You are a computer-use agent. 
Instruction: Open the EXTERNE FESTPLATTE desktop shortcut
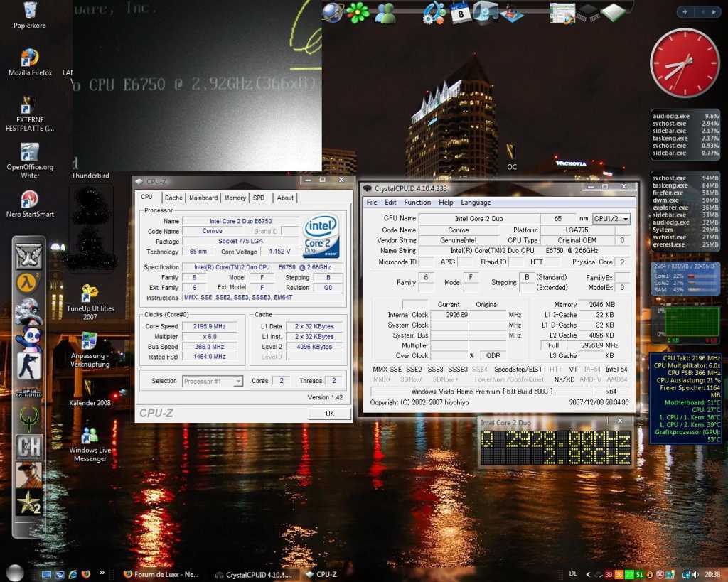tap(30, 114)
